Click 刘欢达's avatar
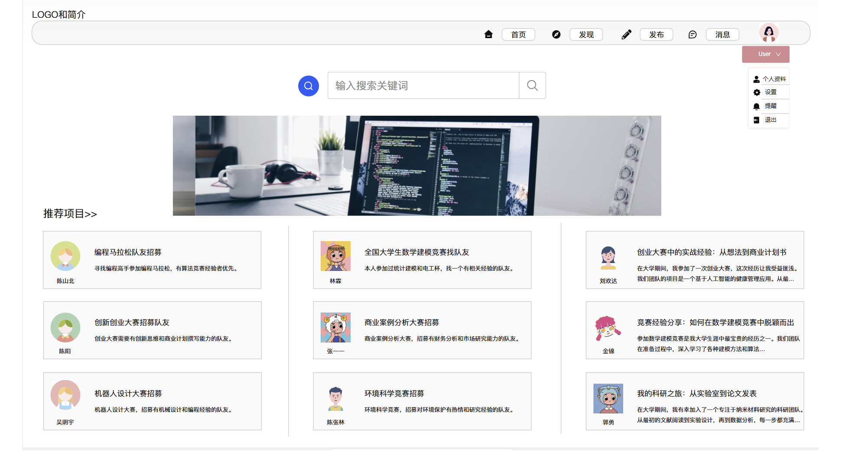 [x=608, y=258]
